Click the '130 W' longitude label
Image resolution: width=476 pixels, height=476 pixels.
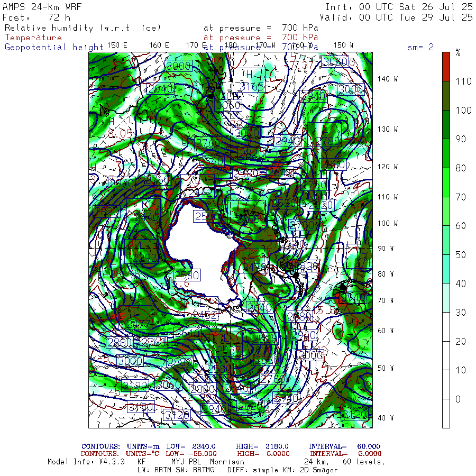[x=387, y=129]
